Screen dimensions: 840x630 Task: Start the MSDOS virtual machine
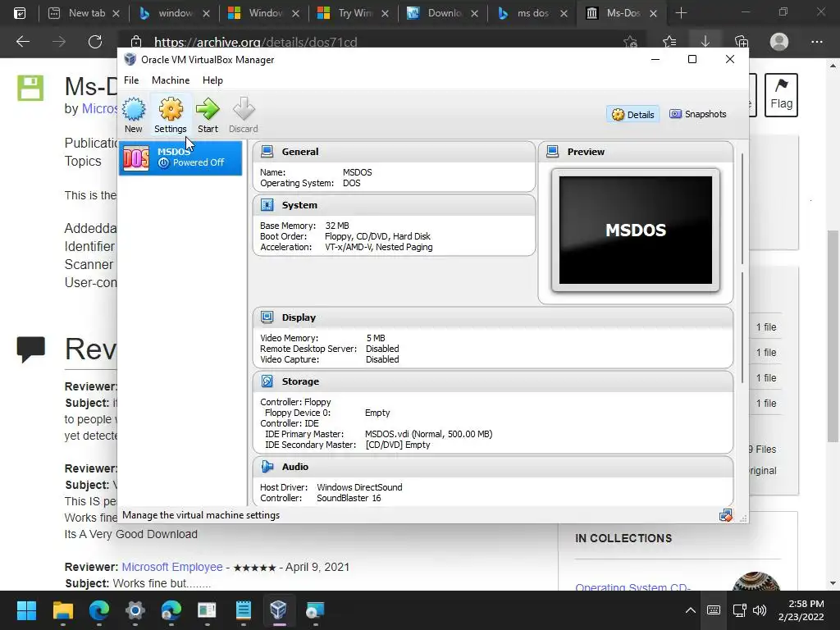coord(208,115)
